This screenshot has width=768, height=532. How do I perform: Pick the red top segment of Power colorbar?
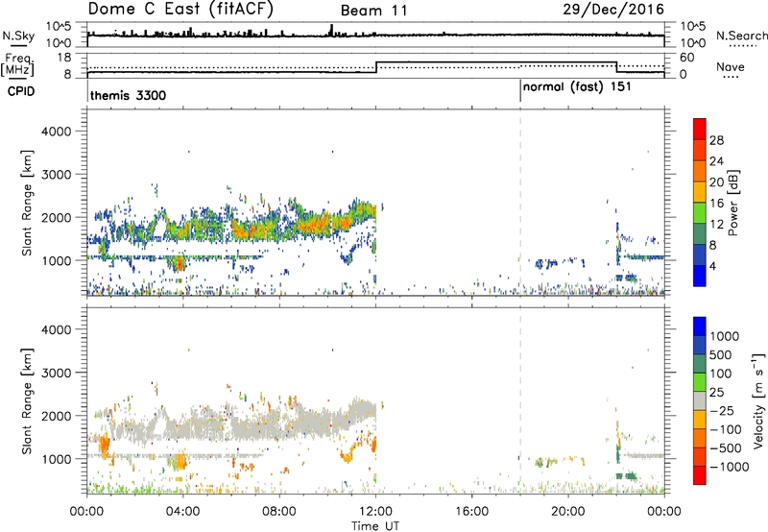[700, 130]
